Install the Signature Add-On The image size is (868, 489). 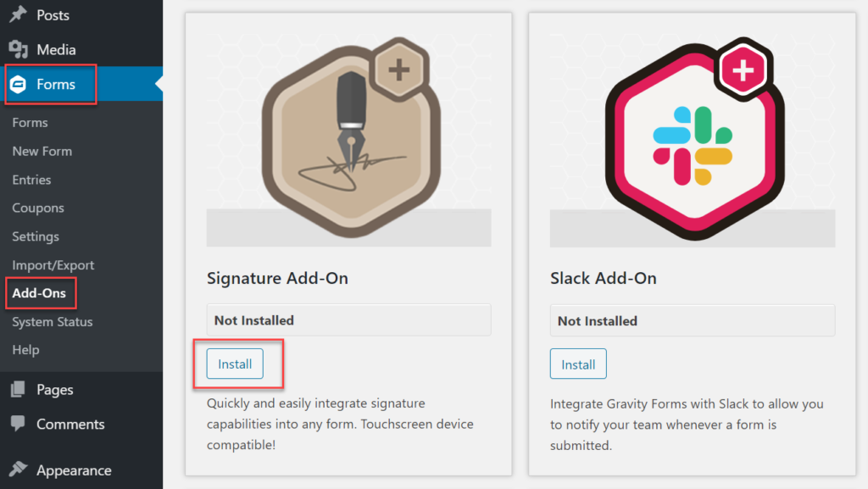click(235, 364)
